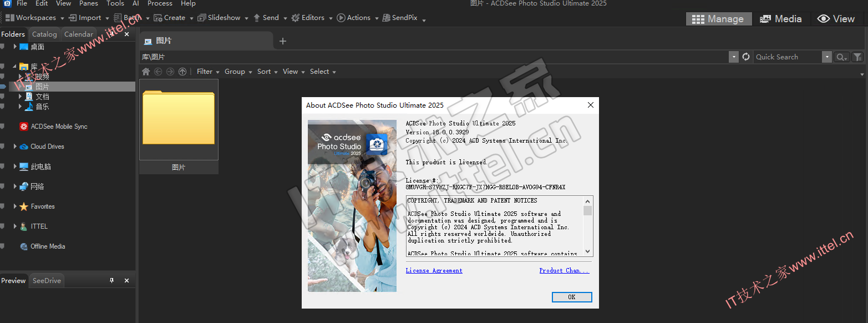Open the Create toolbar menu
Screen dimensions: 868x323
point(174,18)
